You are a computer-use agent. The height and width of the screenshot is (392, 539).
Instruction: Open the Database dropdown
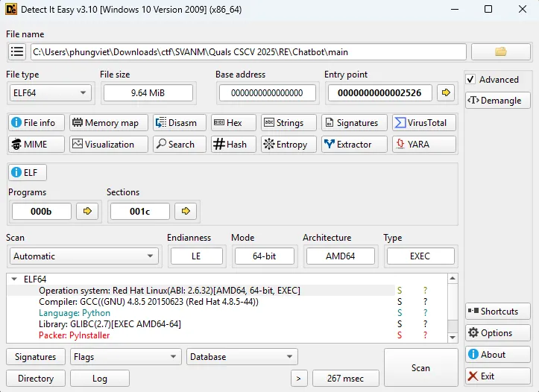pyautogui.click(x=242, y=357)
